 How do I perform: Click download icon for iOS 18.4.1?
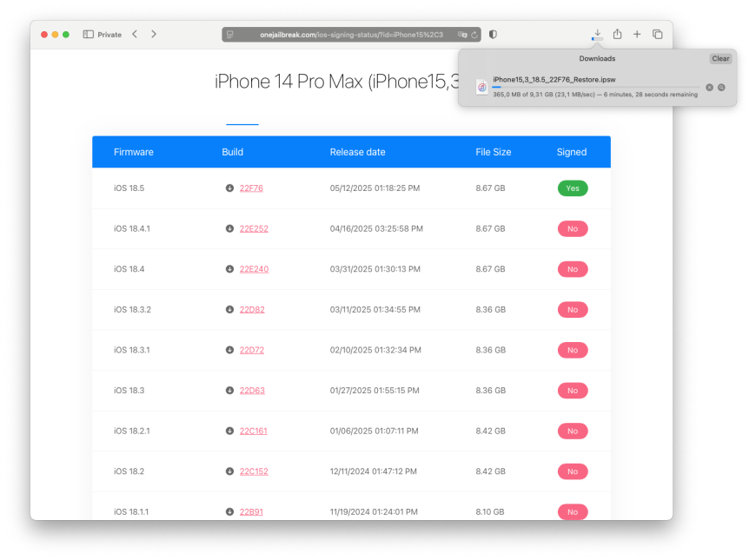[229, 228]
